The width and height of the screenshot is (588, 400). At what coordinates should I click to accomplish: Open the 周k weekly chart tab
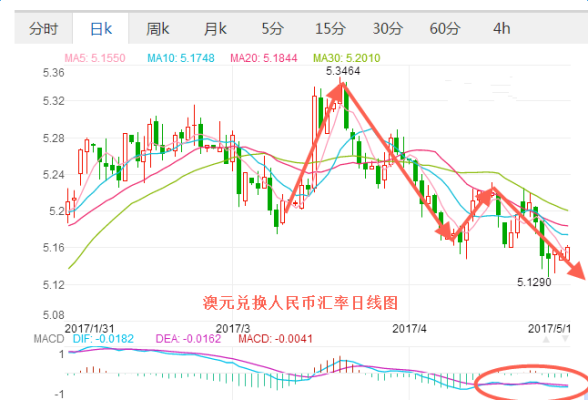[158, 29]
